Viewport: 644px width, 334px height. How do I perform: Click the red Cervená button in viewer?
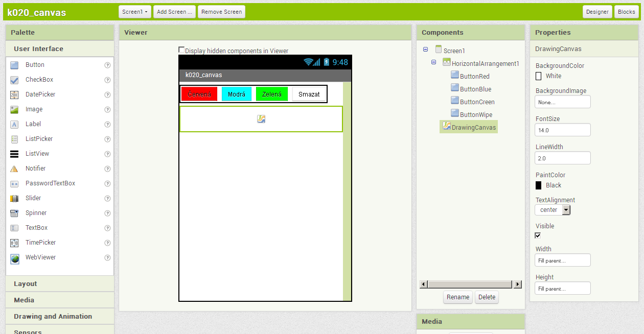pyautogui.click(x=199, y=94)
